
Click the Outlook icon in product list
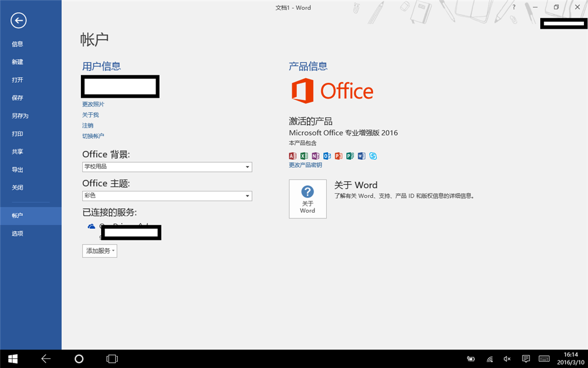click(327, 156)
